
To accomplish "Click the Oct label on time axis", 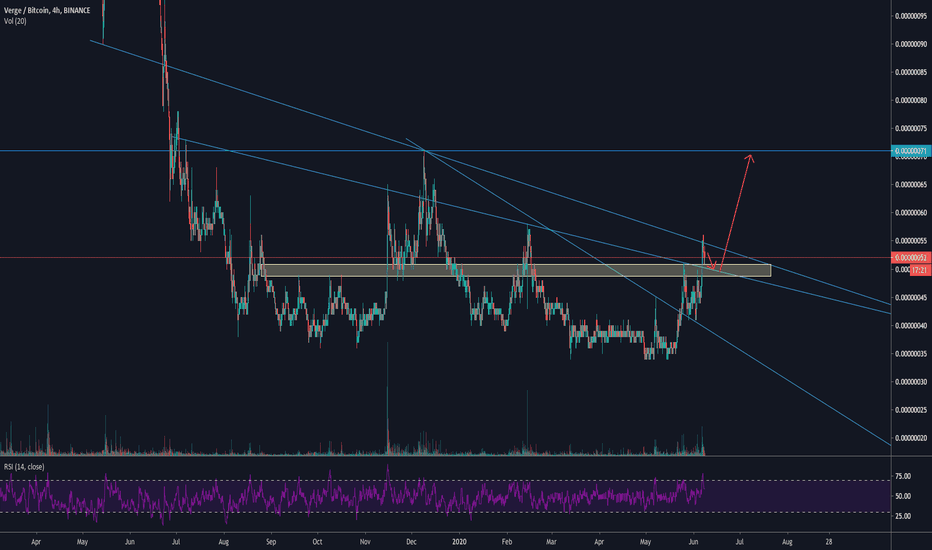I will pos(317,542).
